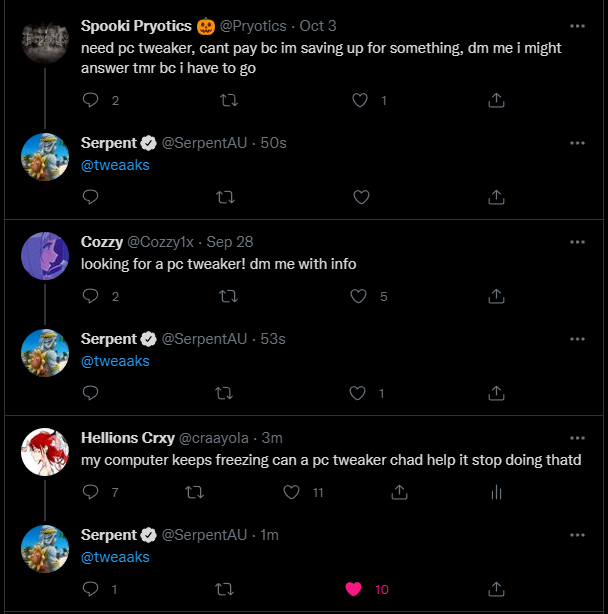Like Cozzy's tweet with 5 likes
Image resolution: width=608 pixels, height=614 pixels.
pos(361,296)
